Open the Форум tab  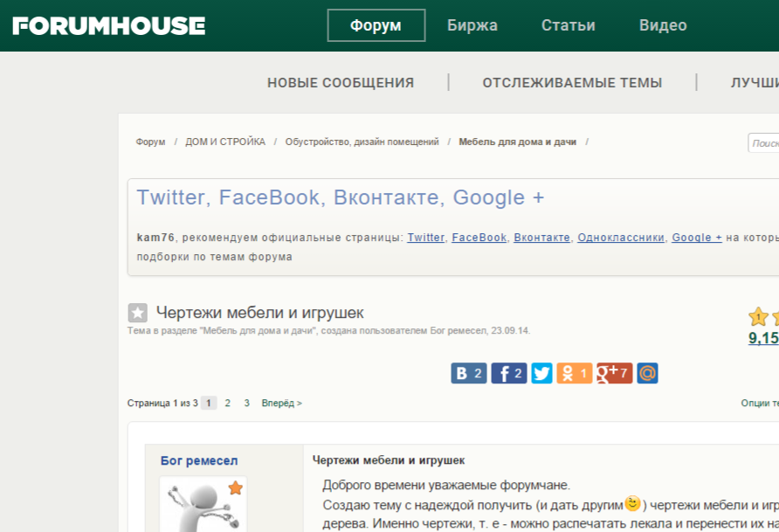point(376,25)
